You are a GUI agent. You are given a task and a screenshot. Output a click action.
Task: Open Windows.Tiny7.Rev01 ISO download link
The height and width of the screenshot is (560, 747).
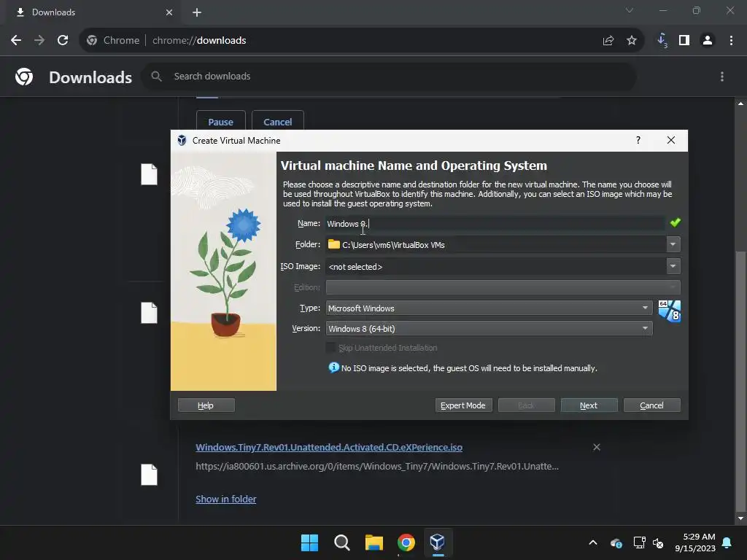click(x=329, y=447)
